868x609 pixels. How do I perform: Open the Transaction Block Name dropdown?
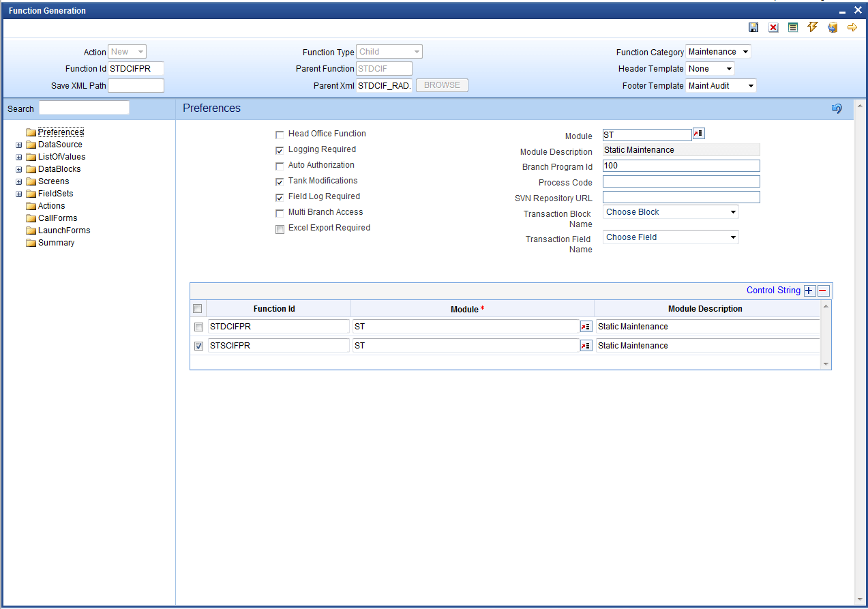tap(670, 212)
